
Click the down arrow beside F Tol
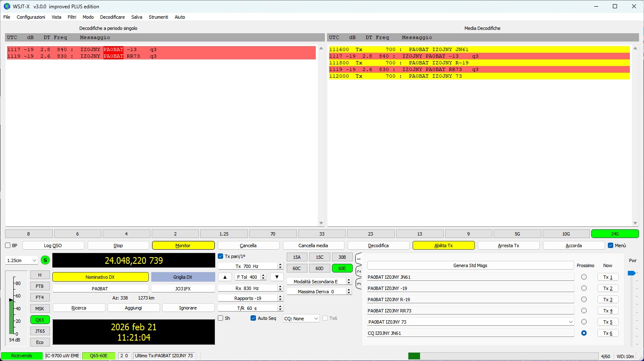[277, 277]
